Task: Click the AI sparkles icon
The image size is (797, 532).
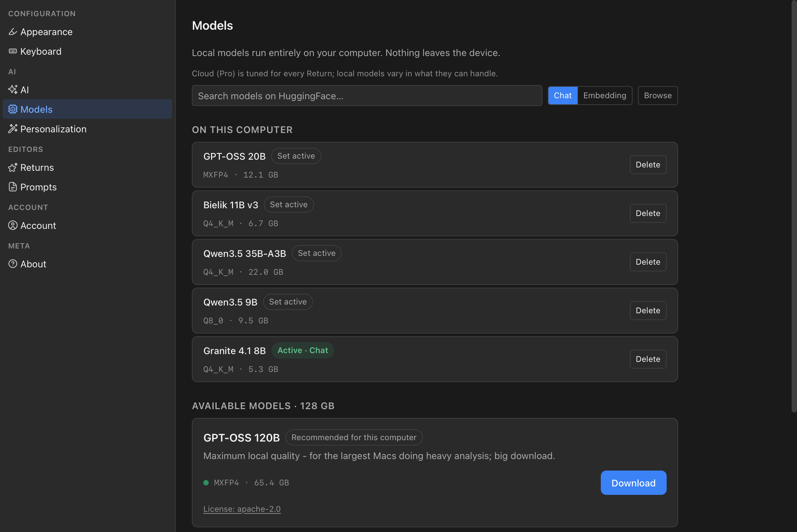Action: [12, 89]
